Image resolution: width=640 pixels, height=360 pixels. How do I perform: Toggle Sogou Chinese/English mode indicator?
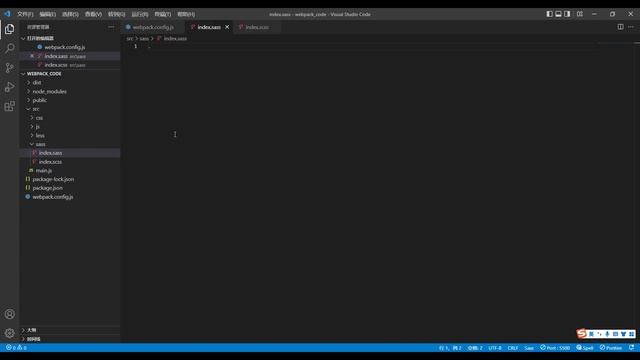pos(591,334)
